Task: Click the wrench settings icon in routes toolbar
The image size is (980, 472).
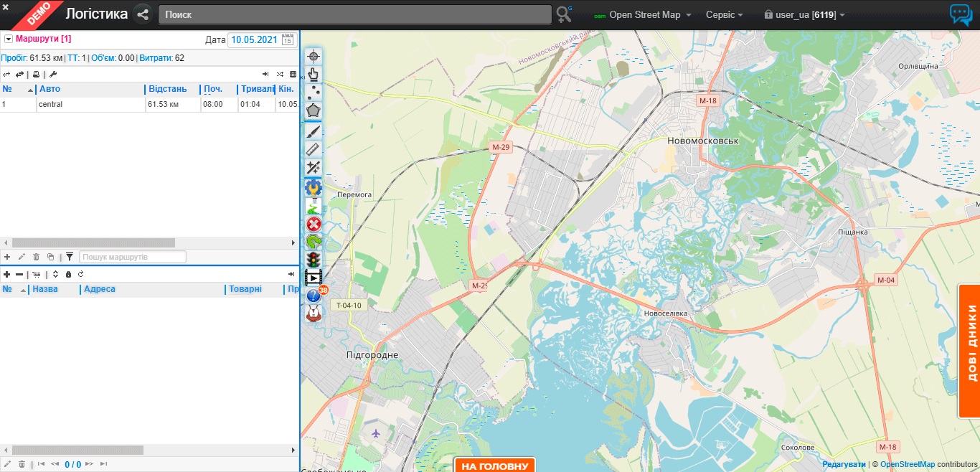Action: click(53, 74)
